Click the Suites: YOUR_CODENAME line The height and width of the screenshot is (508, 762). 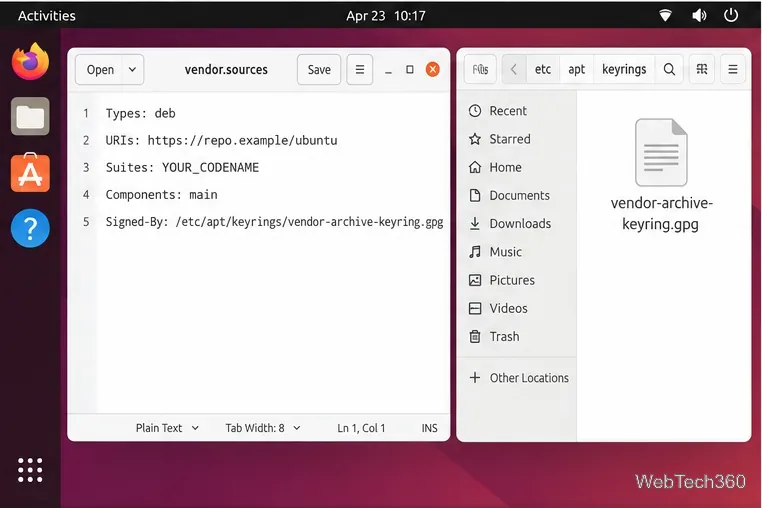[182, 168]
